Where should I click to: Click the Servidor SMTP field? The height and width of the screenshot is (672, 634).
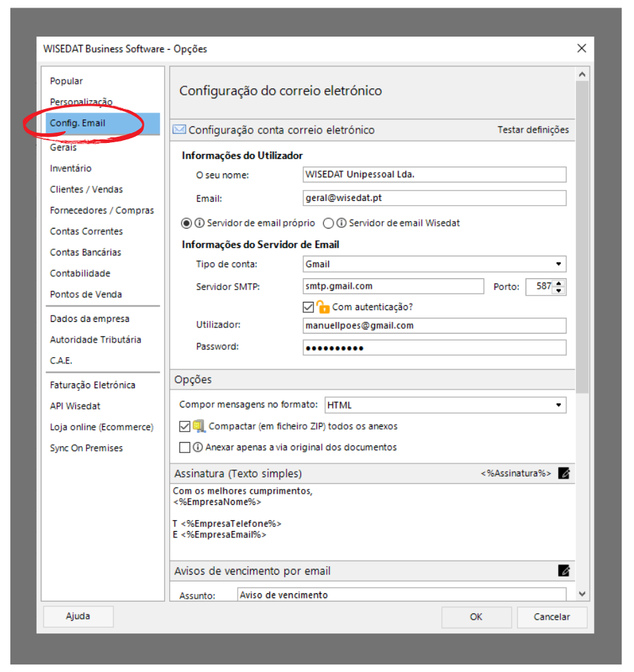(x=393, y=286)
